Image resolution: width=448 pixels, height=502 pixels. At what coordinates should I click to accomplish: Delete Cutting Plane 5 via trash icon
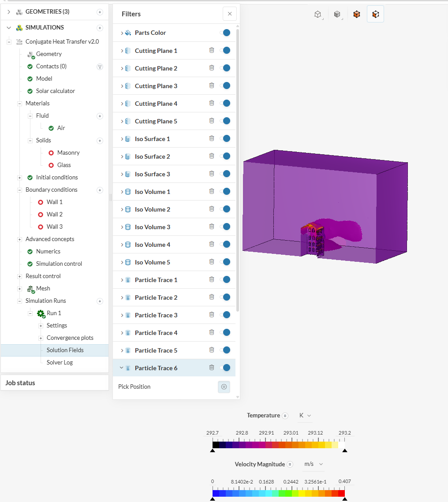tap(212, 121)
